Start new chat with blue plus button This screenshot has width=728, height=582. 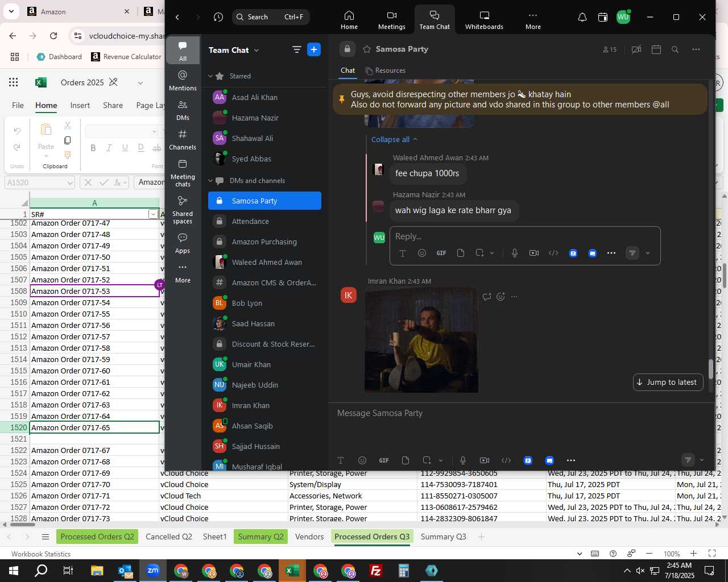point(314,49)
